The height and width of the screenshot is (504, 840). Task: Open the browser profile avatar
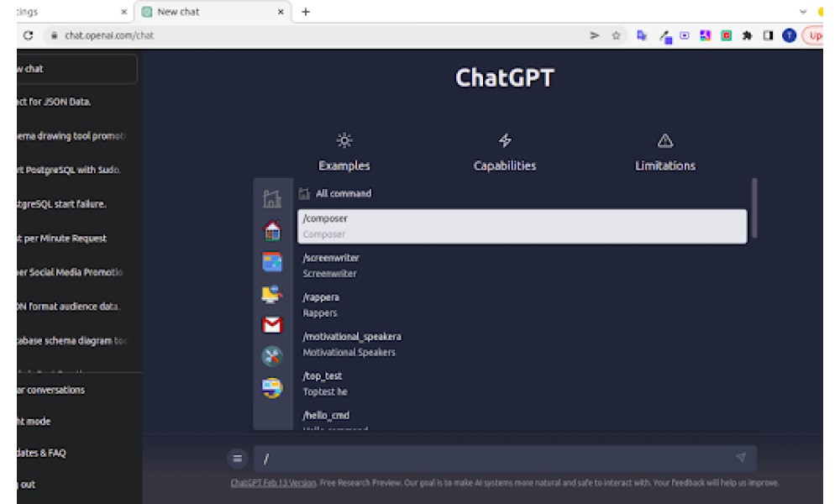pos(789,35)
